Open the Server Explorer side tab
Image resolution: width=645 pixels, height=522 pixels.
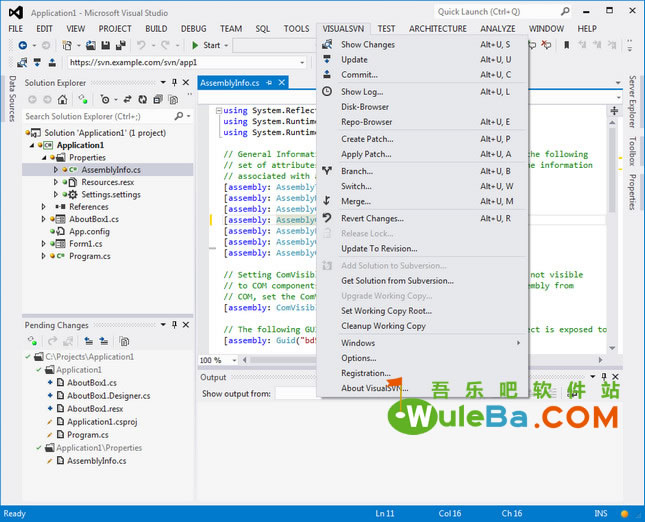[632, 101]
